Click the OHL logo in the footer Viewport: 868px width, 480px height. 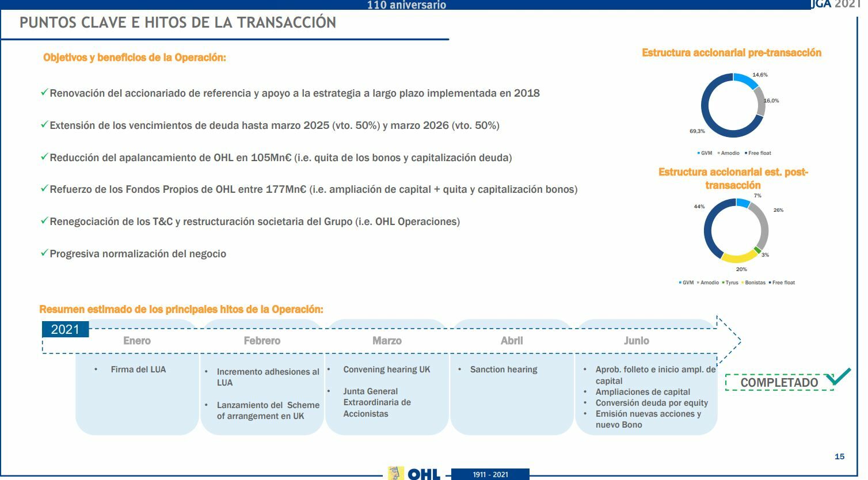[x=414, y=474]
